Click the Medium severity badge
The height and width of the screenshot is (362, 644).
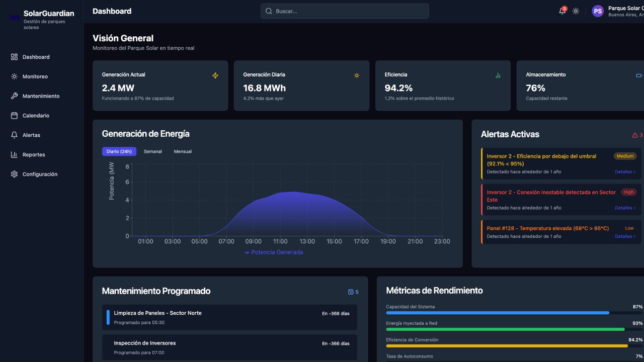coord(625,156)
